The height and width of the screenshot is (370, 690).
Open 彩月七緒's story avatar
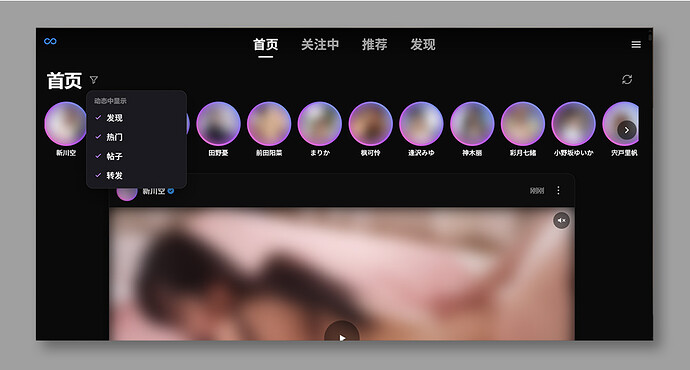(523, 124)
